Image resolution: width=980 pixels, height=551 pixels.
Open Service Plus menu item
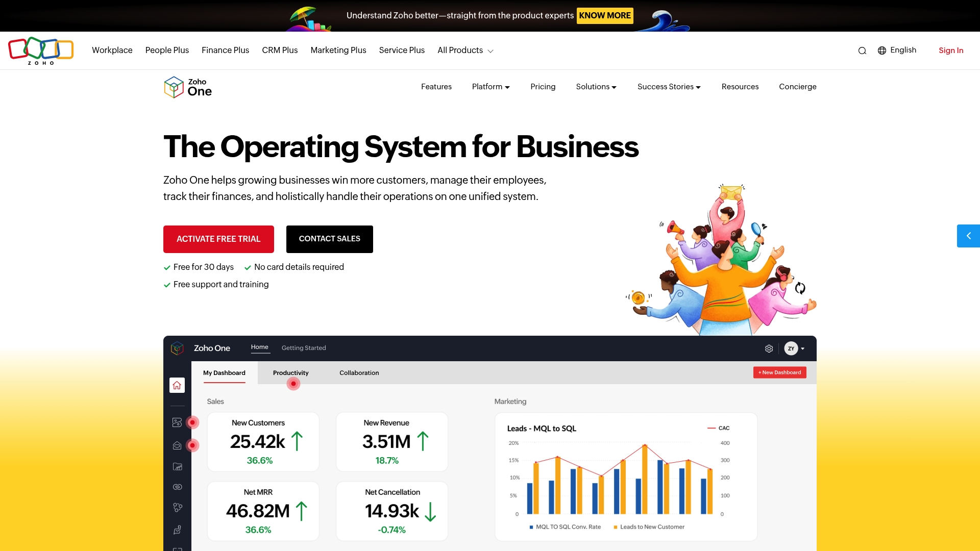402,50
